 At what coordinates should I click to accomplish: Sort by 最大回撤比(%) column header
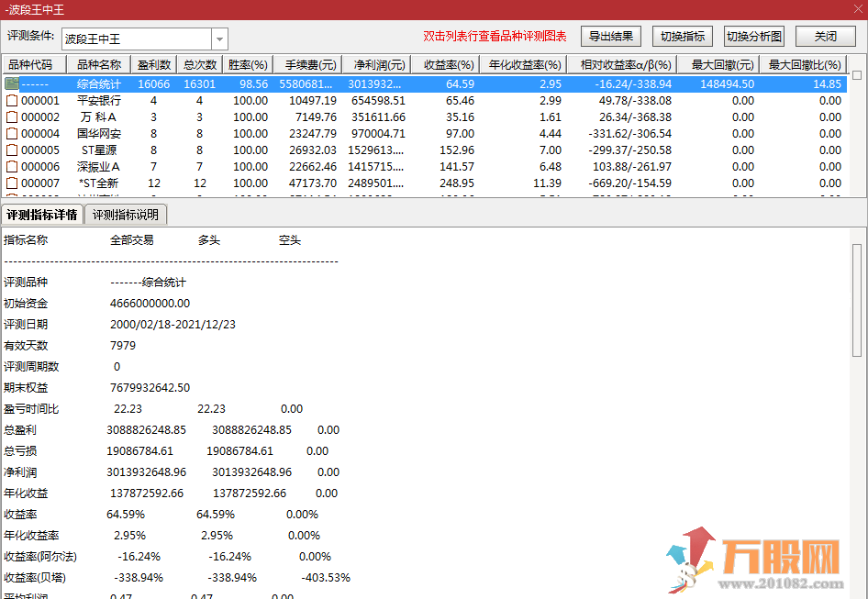pyautogui.click(x=803, y=65)
